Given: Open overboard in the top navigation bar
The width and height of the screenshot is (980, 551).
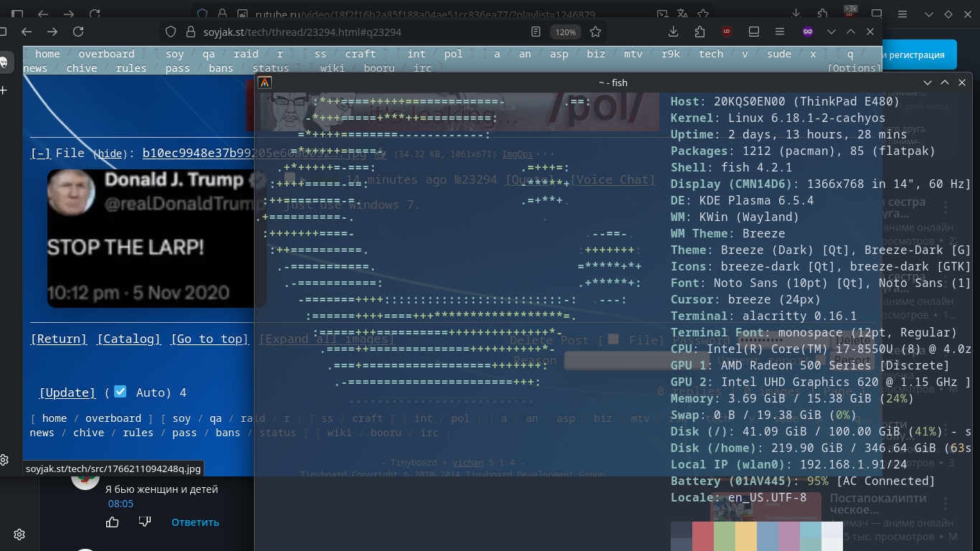Looking at the screenshot, I should 106,54.
